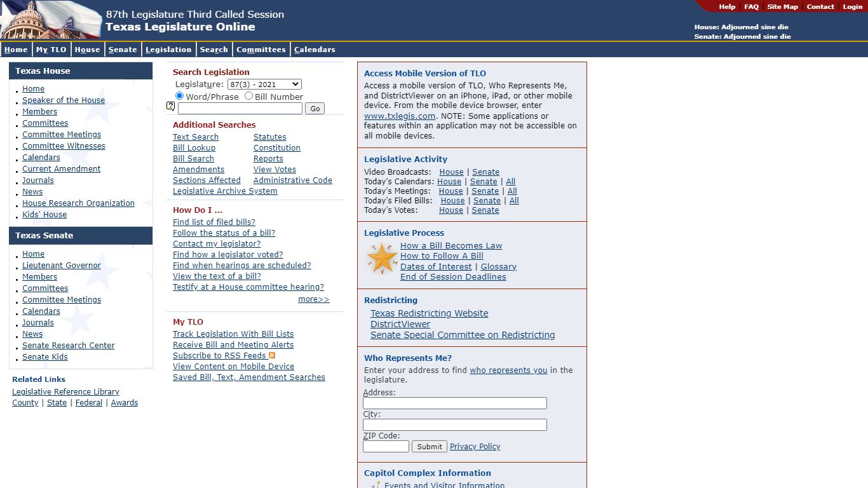Open the Login link in top bar
The image size is (868, 488).
(x=853, y=6)
